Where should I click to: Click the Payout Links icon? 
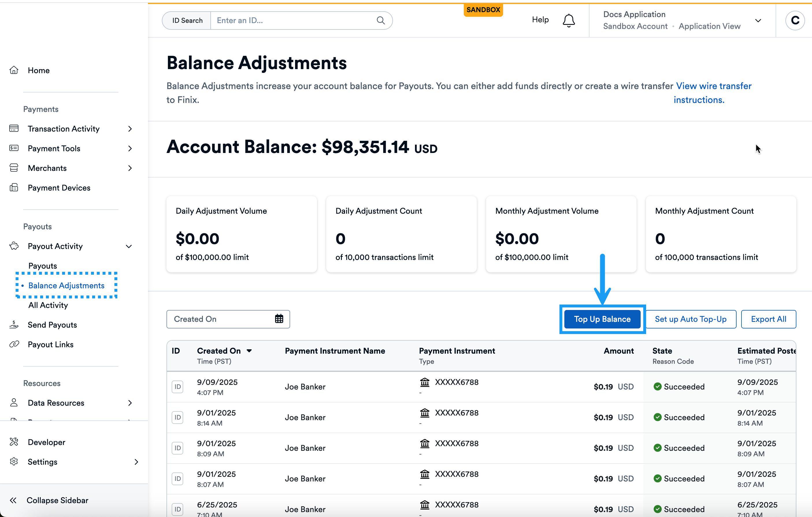coord(14,344)
